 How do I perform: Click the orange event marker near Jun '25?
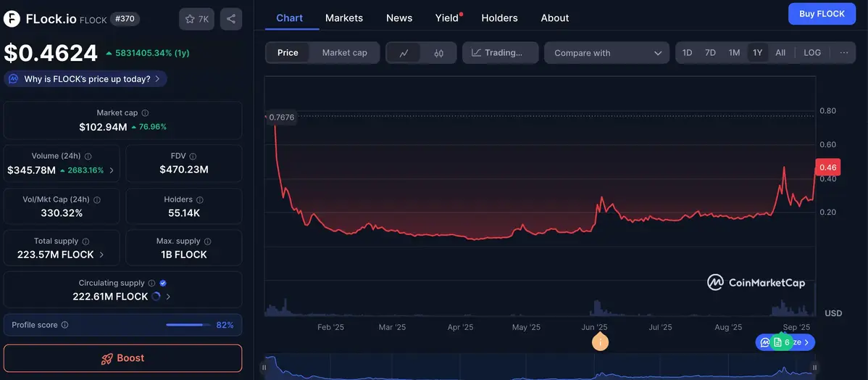[x=600, y=342]
